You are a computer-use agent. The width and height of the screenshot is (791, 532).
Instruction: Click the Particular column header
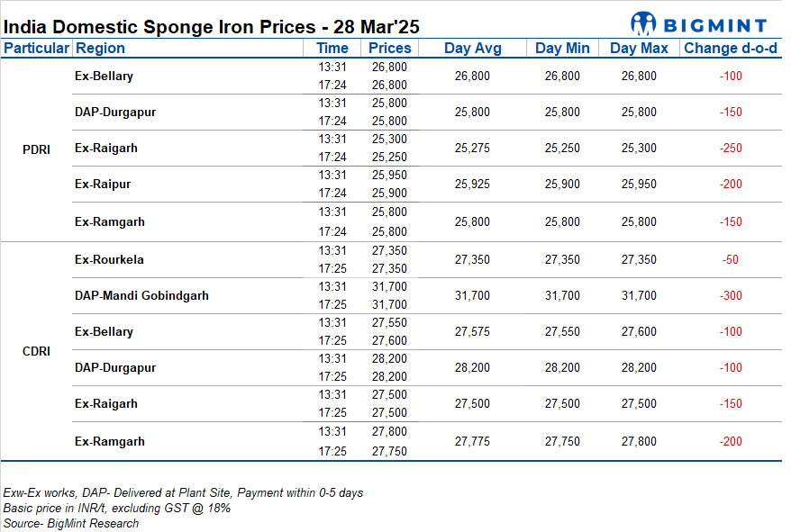[36, 49]
